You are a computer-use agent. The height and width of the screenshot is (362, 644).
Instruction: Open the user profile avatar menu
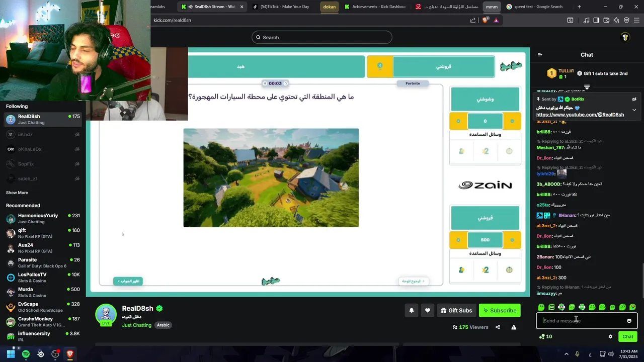coord(625,37)
